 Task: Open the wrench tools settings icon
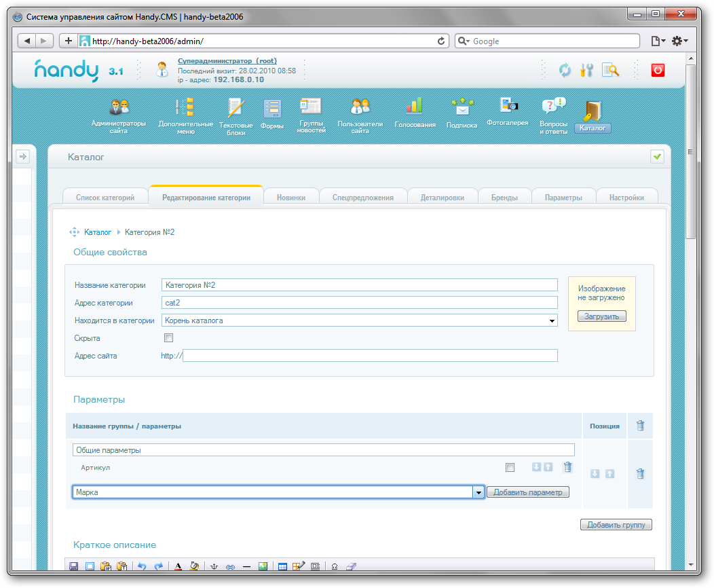[x=586, y=69]
